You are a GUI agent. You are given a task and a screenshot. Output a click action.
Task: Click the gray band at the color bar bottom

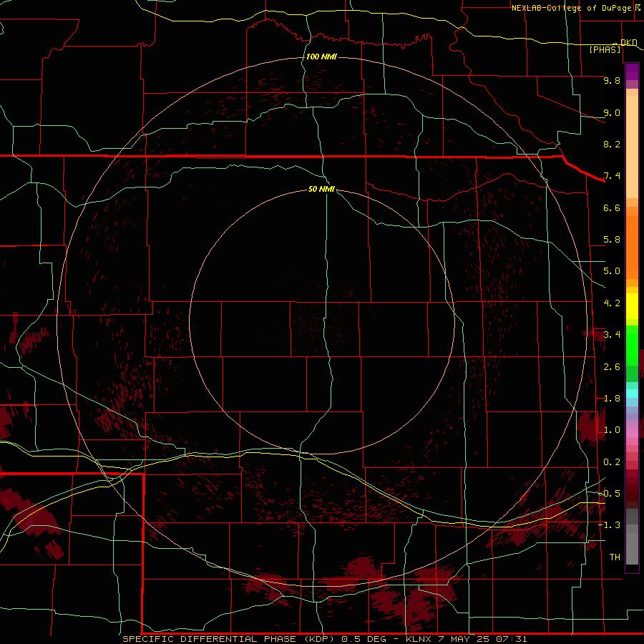[632, 550]
